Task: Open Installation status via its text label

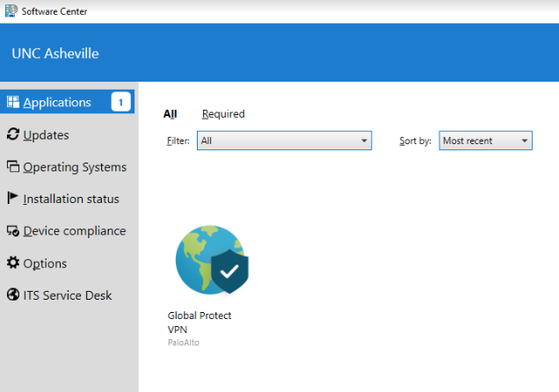Action: click(x=70, y=199)
